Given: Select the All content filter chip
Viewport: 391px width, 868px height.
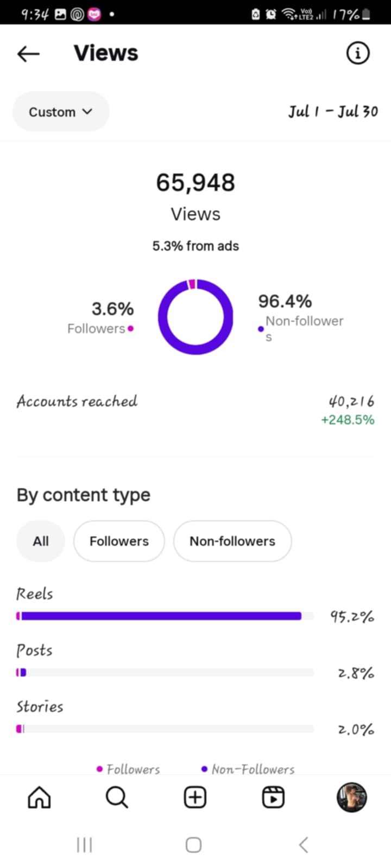Looking at the screenshot, I should point(41,541).
